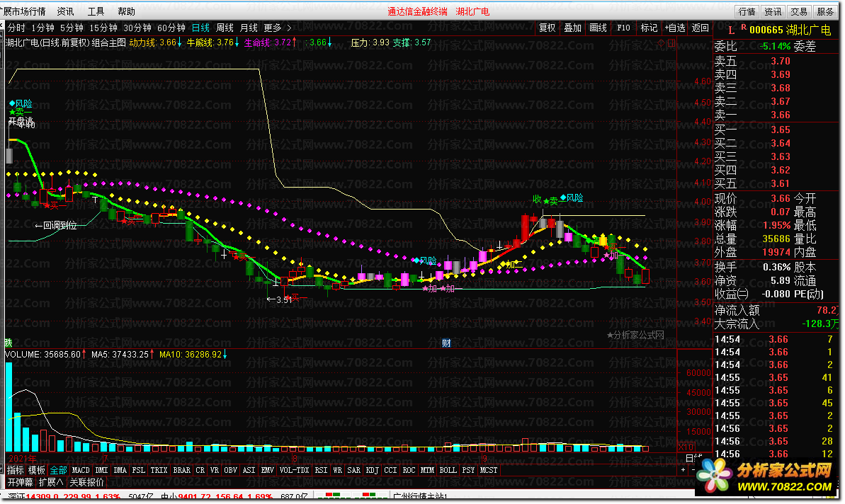This screenshot has height=504, width=845.
Task: Switch chart to 60分钟 period
Action: (171, 28)
